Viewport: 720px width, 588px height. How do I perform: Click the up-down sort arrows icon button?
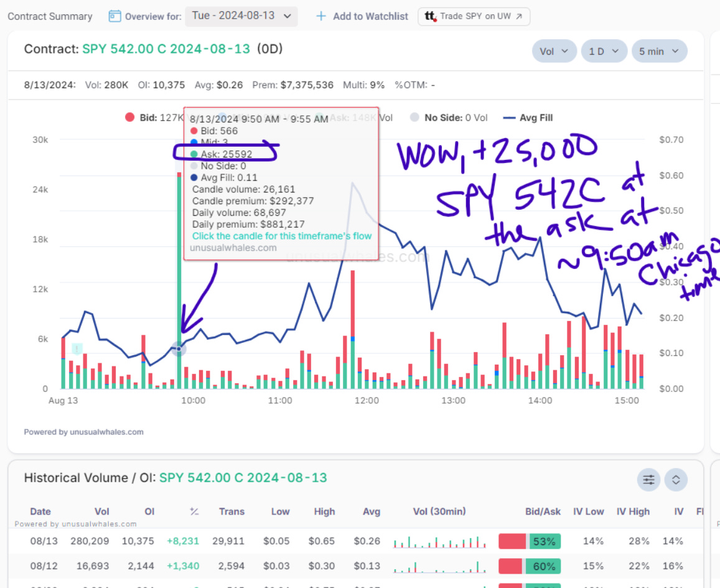(x=676, y=480)
